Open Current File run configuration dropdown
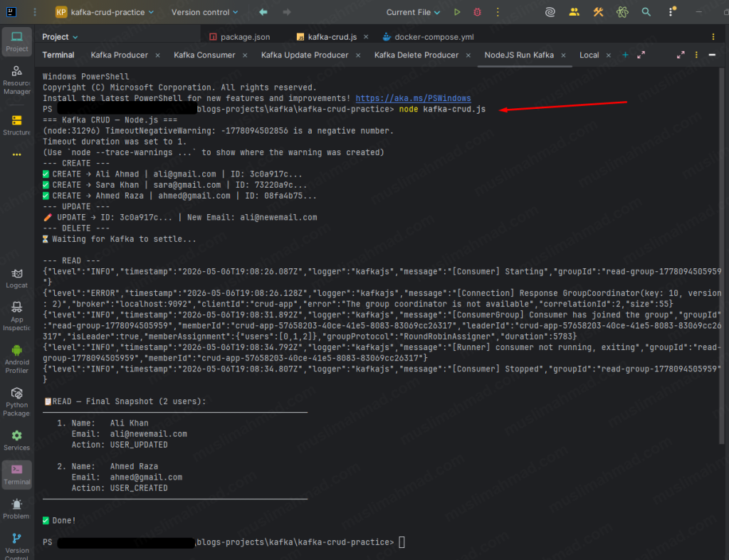Viewport: 729px width, 560px height. click(413, 12)
